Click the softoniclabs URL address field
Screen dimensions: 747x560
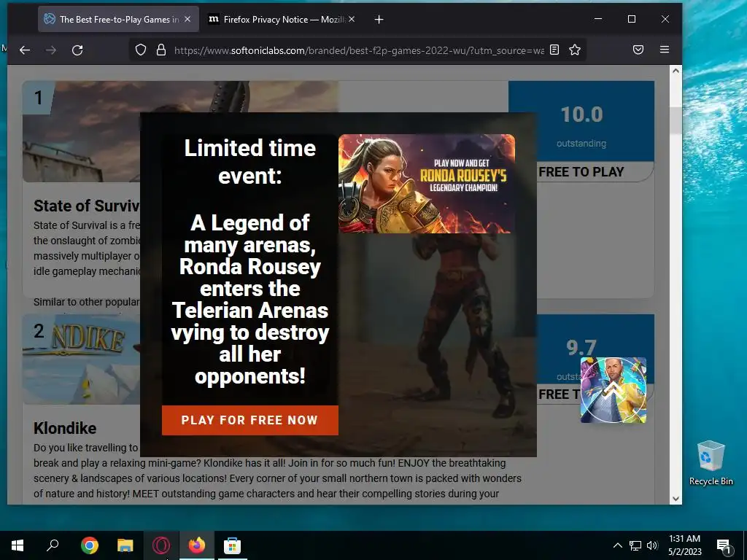pyautogui.click(x=359, y=50)
